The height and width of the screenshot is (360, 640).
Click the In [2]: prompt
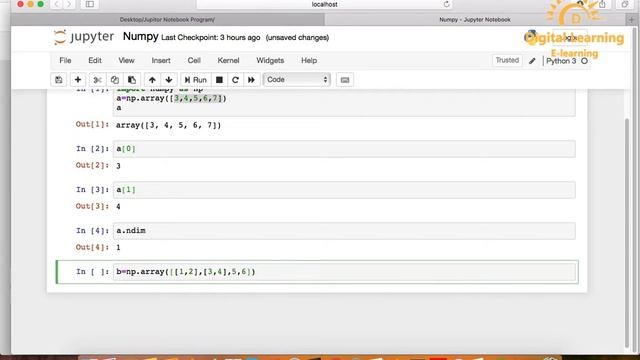(92, 149)
